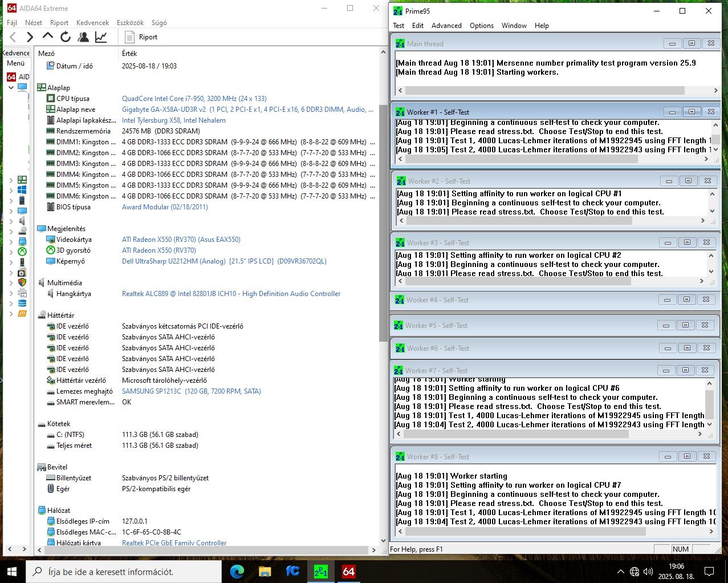This screenshot has height=583, width=728.
Task: Open Prime95 Options menu
Action: point(482,26)
